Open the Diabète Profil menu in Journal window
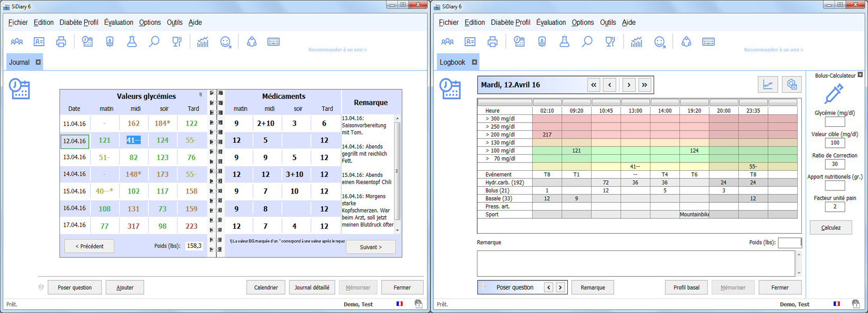 point(79,22)
